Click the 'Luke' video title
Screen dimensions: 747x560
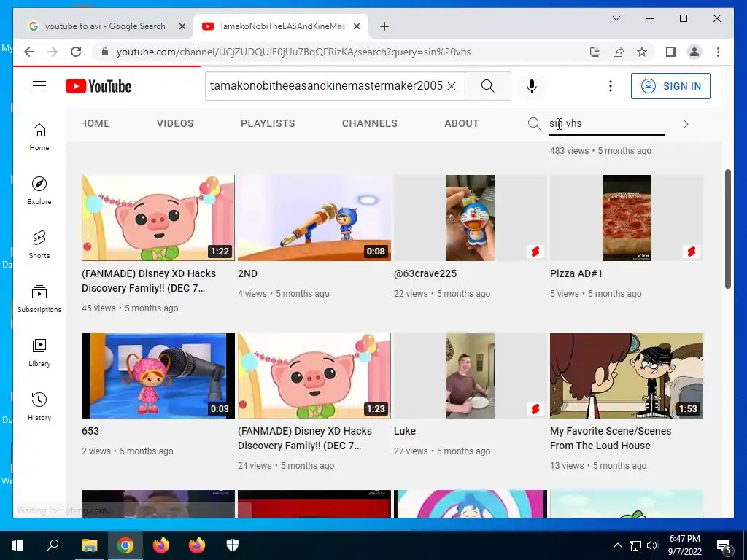(404, 432)
